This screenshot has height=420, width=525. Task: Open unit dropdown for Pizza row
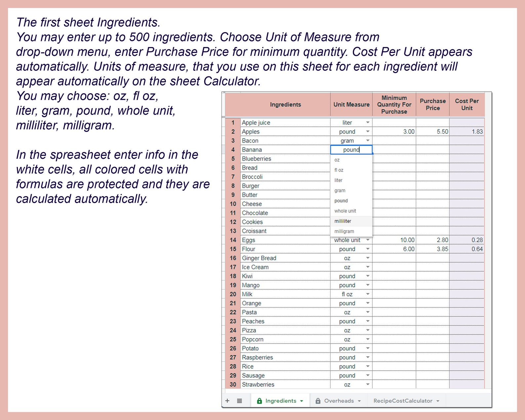[x=368, y=330]
